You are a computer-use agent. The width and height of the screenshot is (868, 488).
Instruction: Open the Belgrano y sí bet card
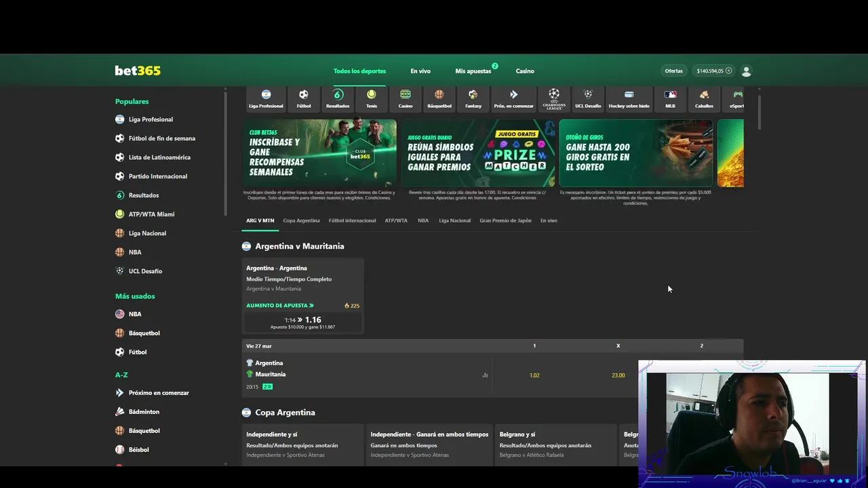555,445
